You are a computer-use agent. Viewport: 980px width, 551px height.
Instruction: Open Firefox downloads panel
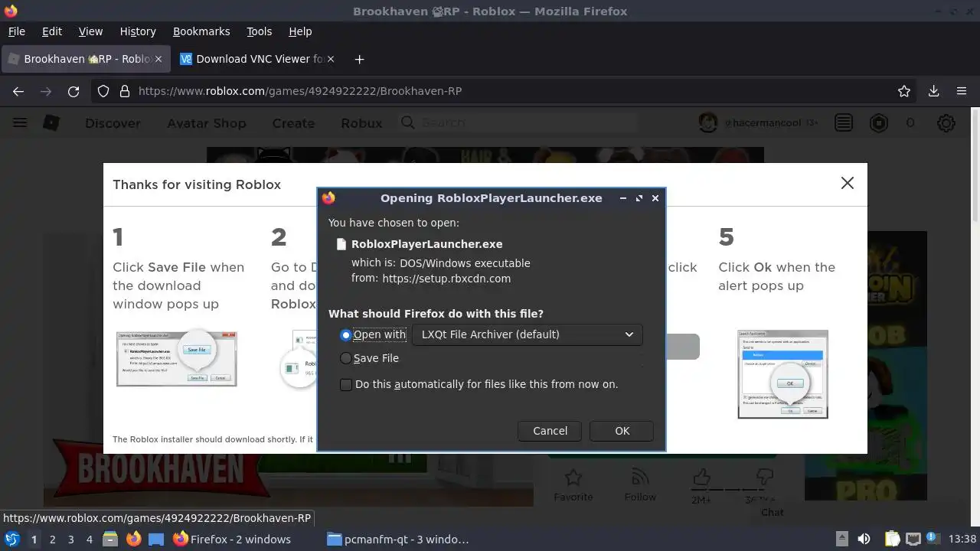tap(933, 91)
